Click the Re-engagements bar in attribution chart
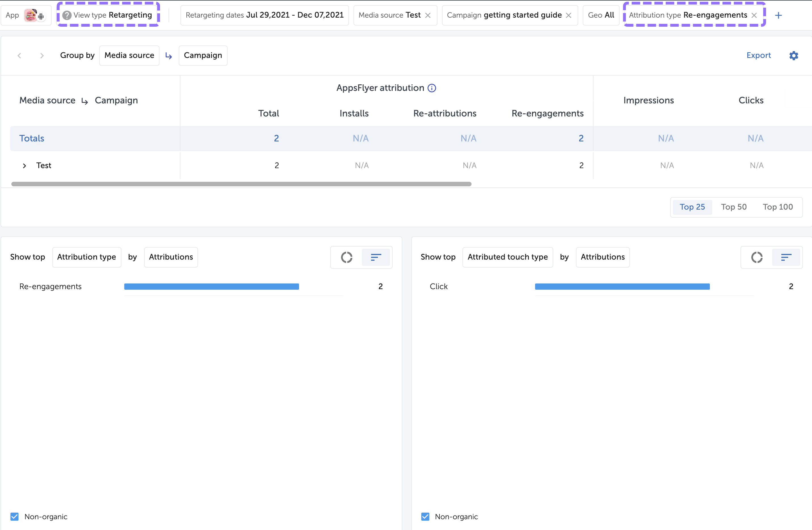 211,286
